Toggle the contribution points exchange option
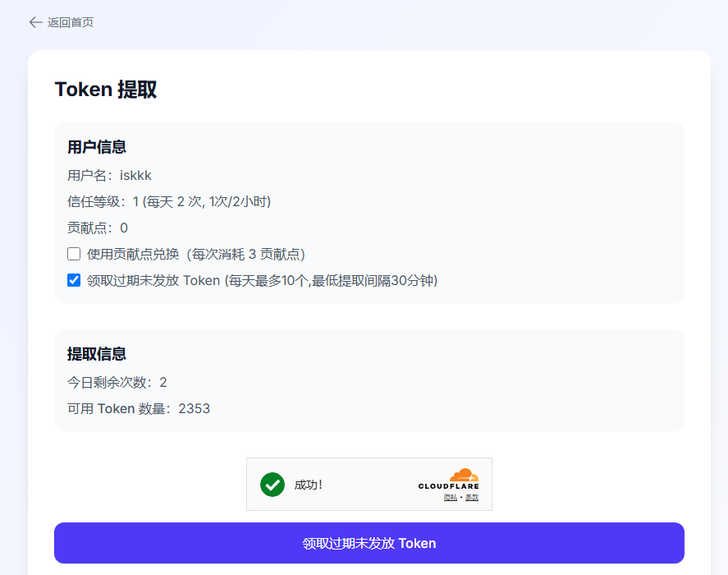Image resolution: width=728 pixels, height=575 pixels. [73, 254]
